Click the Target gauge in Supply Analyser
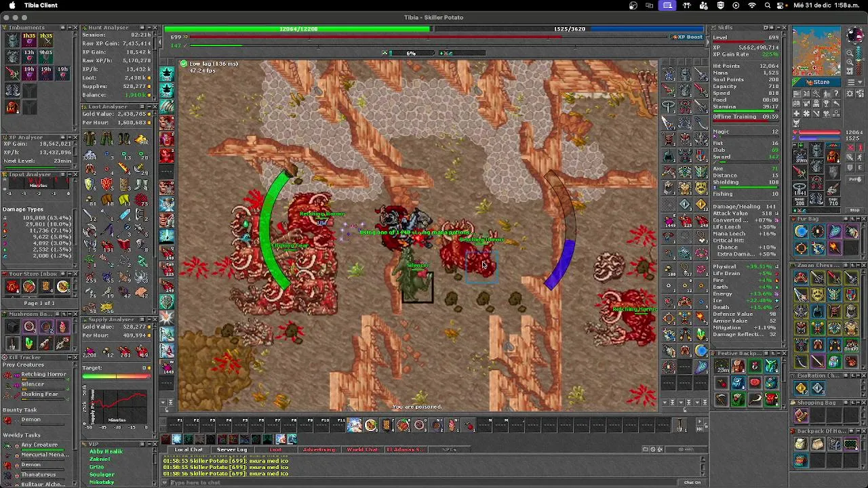868x488 pixels. (117, 376)
